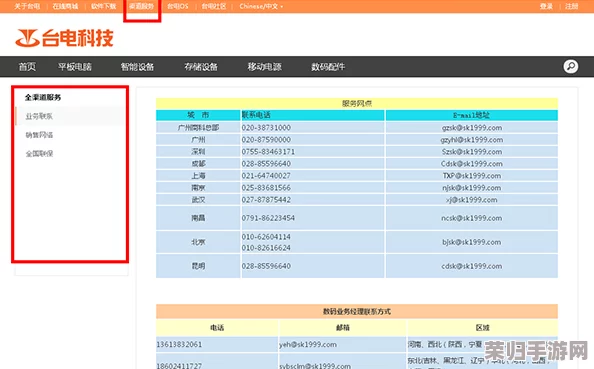Select 平板电脑 in main navigation
Viewport: 594px width, 369px height.
pyautogui.click(x=75, y=67)
